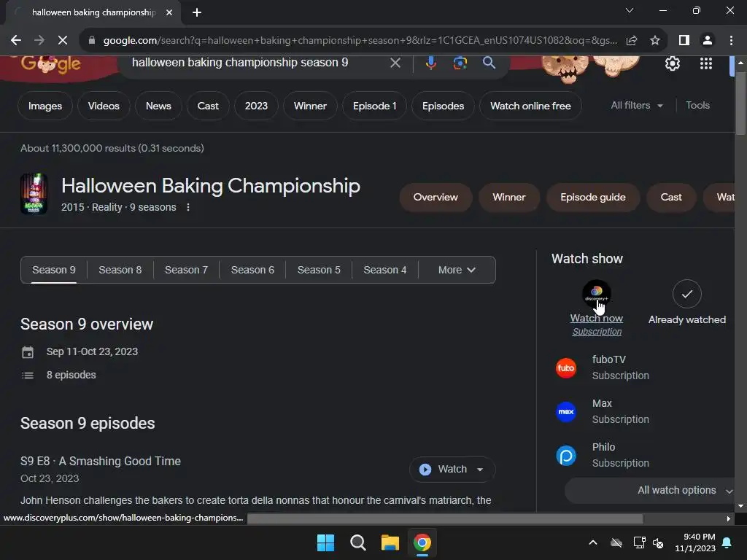
Task: Open the Windows Start menu
Action: point(326,542)
